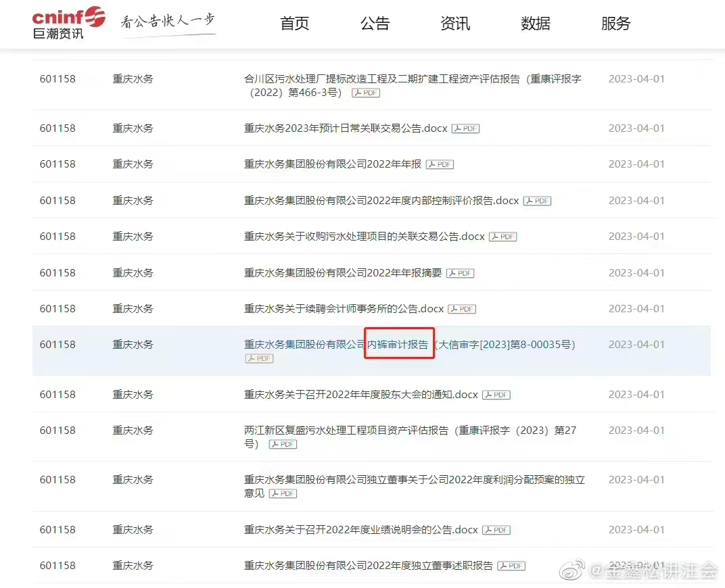Click PDF icon for 业绩说明会公告
This screenshot has height=588, width=725.
tap(496, 530)
